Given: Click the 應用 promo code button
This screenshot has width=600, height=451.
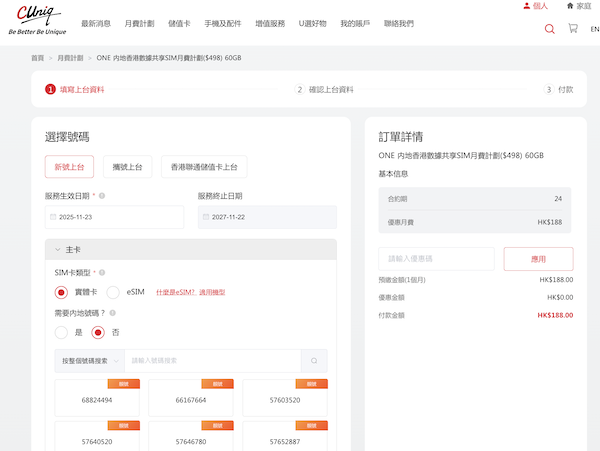Looking at the screenshot, I should 538,259.
